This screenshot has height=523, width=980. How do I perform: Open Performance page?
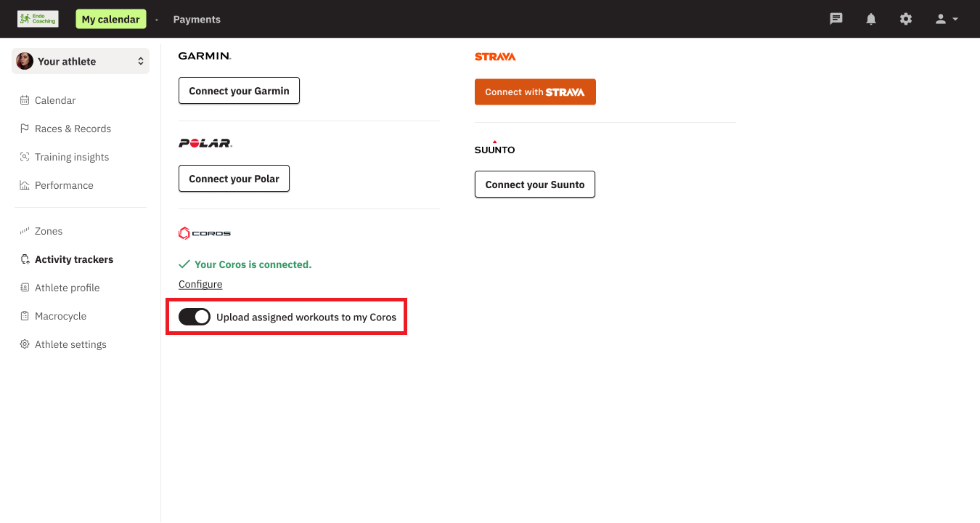(x=64, y=185)
